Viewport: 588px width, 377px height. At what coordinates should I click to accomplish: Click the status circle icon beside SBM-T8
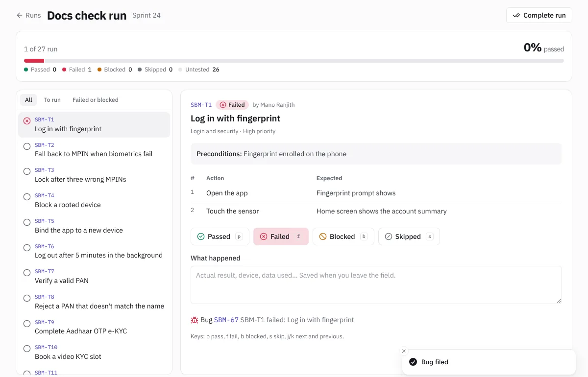tap(27, 298)
